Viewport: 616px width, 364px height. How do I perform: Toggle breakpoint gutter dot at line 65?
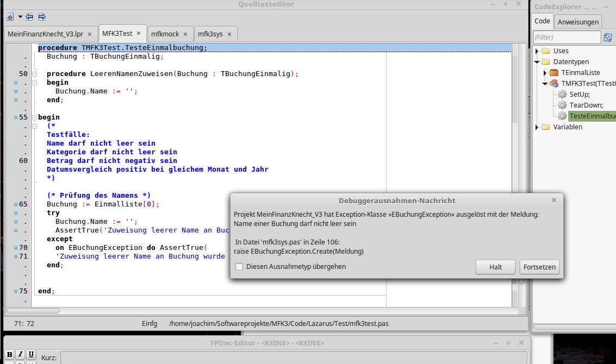(16, 204)
